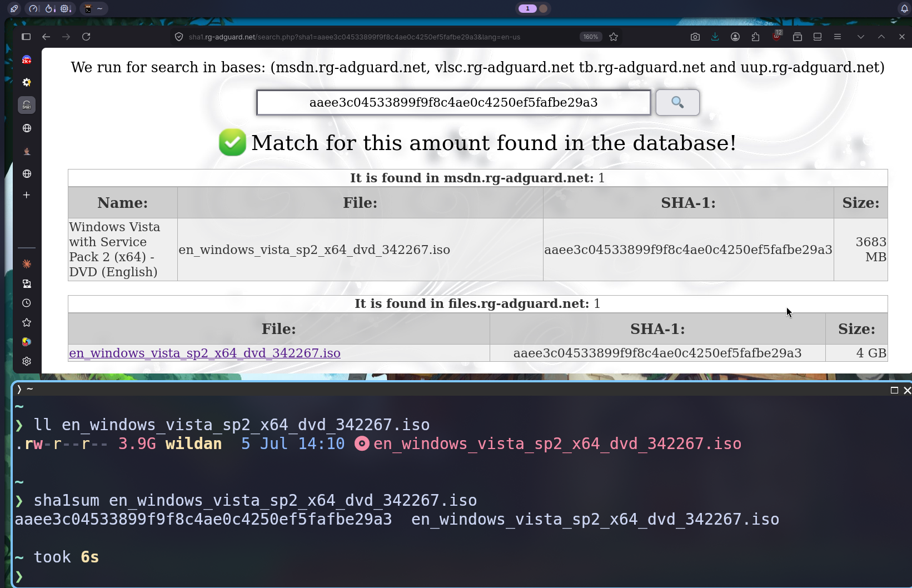Open the browser hamburger menu
912x588 pixels.
click(x=838, y=37)
